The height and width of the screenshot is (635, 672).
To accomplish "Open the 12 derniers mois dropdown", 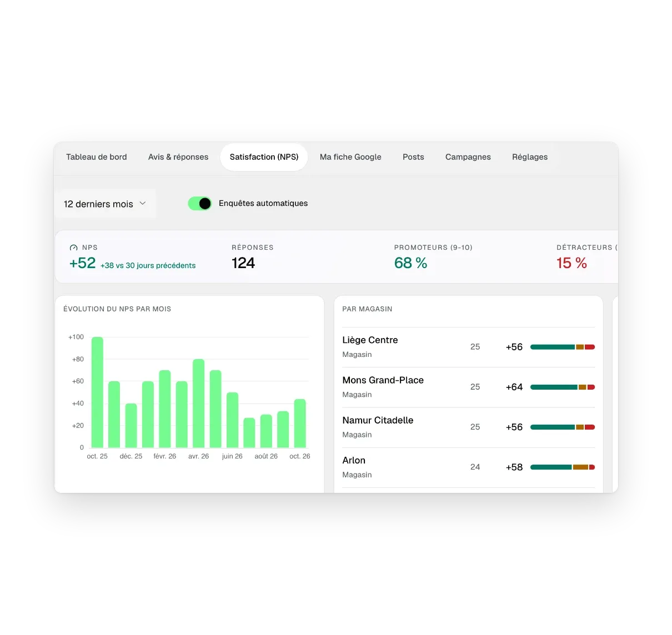I will pyautogui.click(x=106, y=204).
